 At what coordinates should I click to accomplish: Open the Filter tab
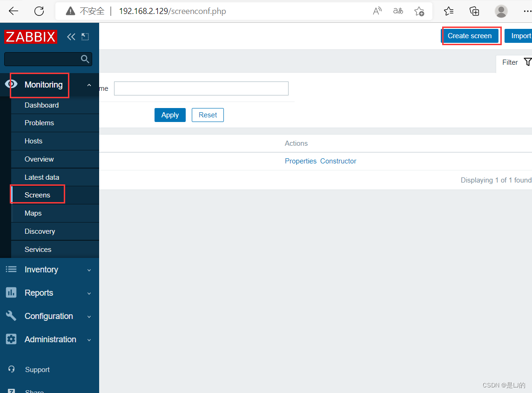point(514,62)
